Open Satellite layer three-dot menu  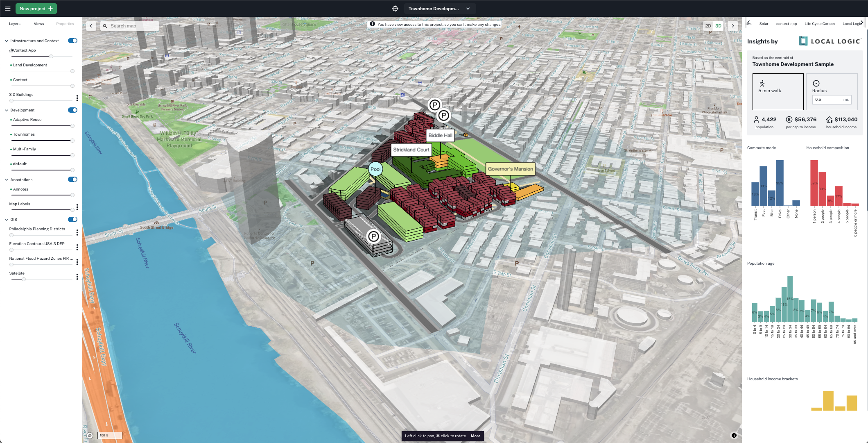pyautogui.click(x=77, y=277)
